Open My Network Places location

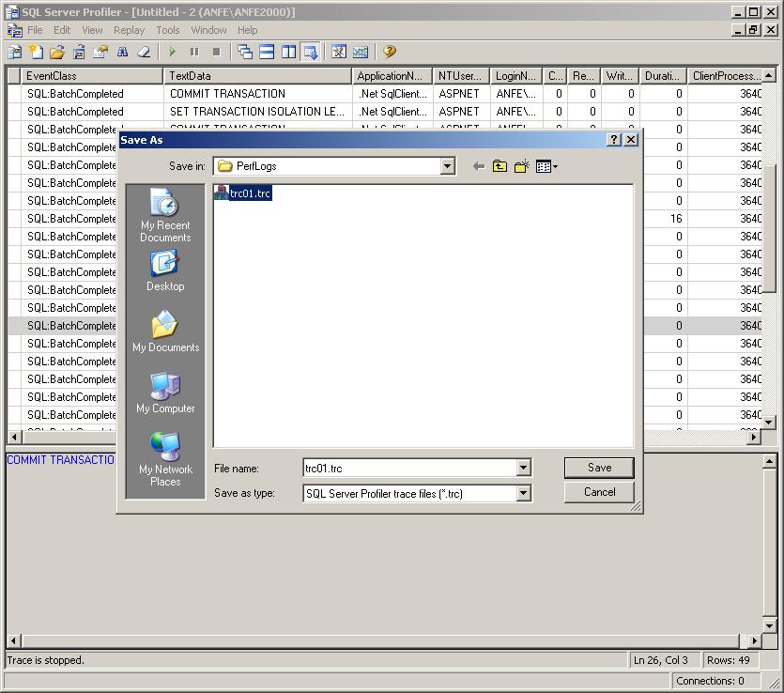165,459
